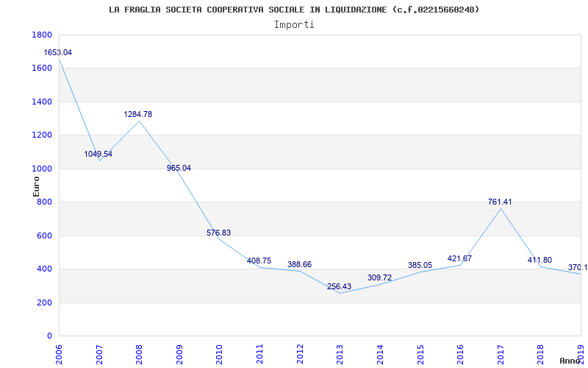The image size is (588, 368).
Task: Select the 256.43 data label
Action: (x=339, y=286)
